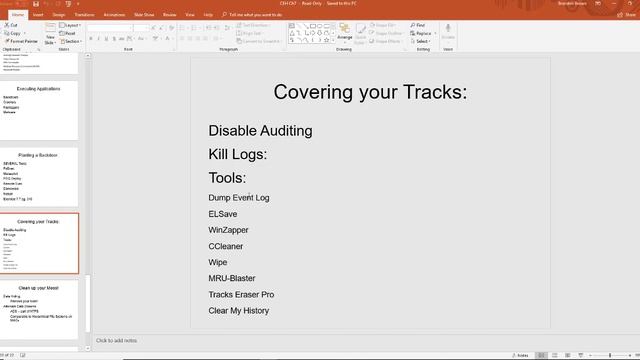This screenshot has width=640, height=360.
Task: Click the Align Text button
Action: point(249,33)
